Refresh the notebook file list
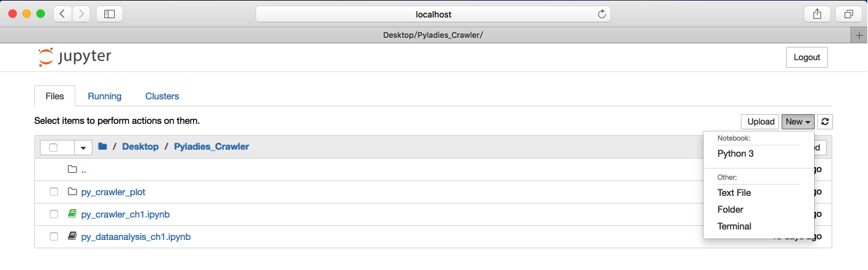The width and height of the screenshot is (868, 270). pyautogui.click(x=825, y=122)
